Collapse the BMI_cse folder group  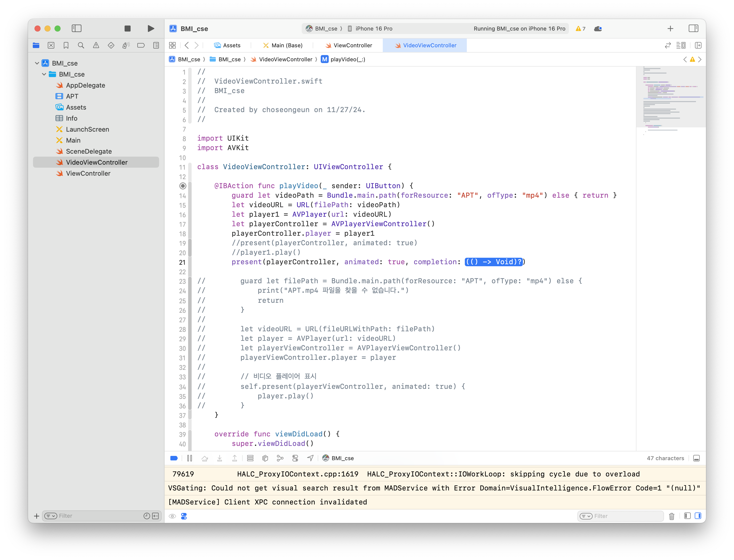[x=44, y=74]
